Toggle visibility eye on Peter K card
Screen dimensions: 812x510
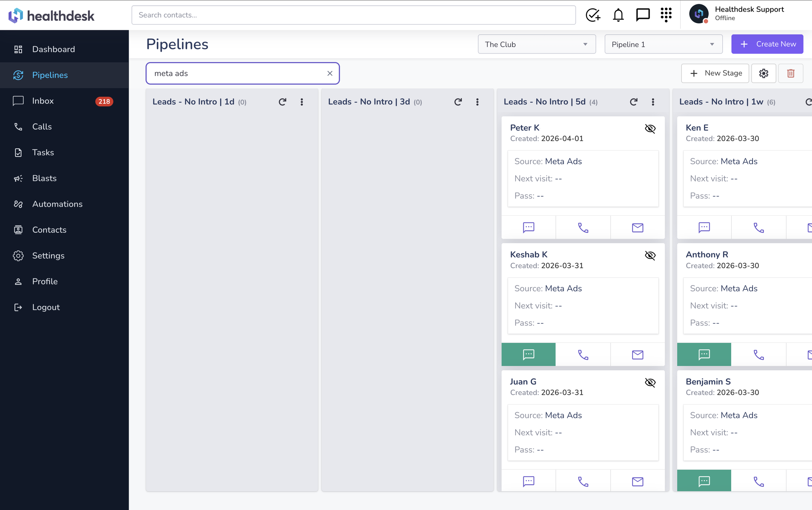pos(650,128)
